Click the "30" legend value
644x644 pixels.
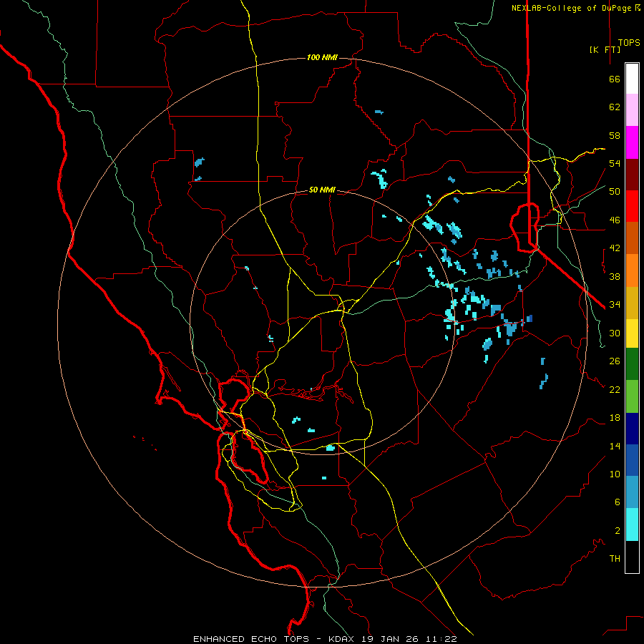coord(615,333)
